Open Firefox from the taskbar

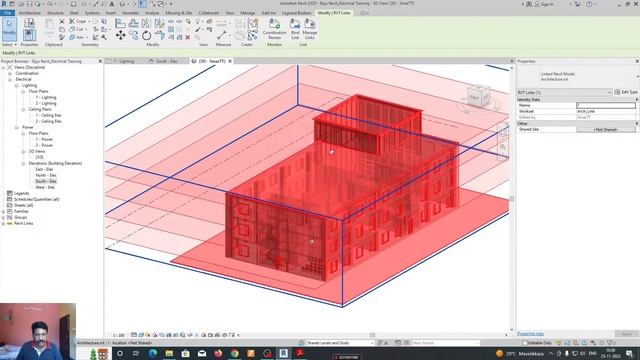point(218,353)
